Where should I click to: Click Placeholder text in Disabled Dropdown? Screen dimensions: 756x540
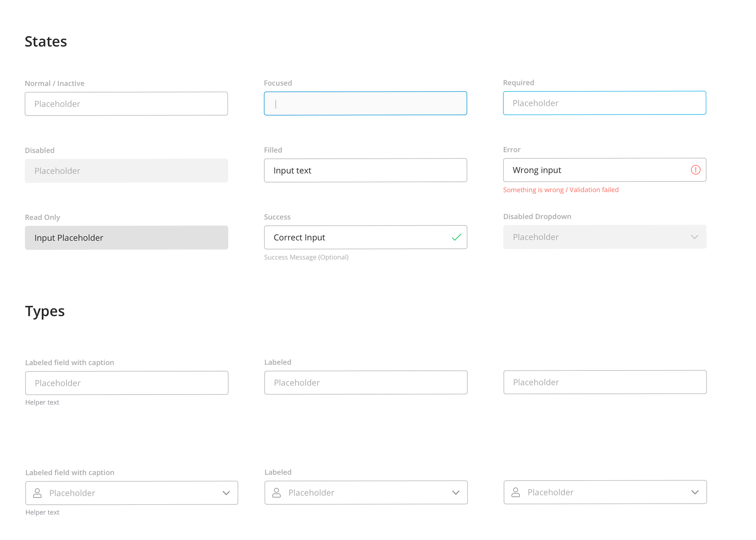coord(536,237)
